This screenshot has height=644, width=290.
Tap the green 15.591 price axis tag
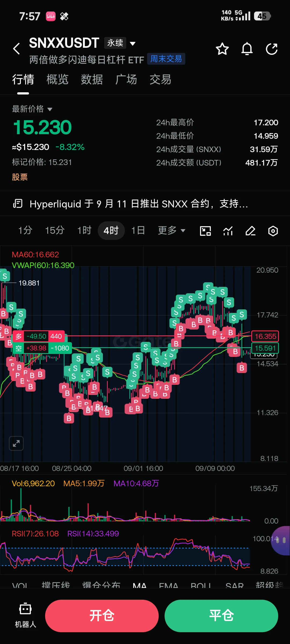(265, 348)
